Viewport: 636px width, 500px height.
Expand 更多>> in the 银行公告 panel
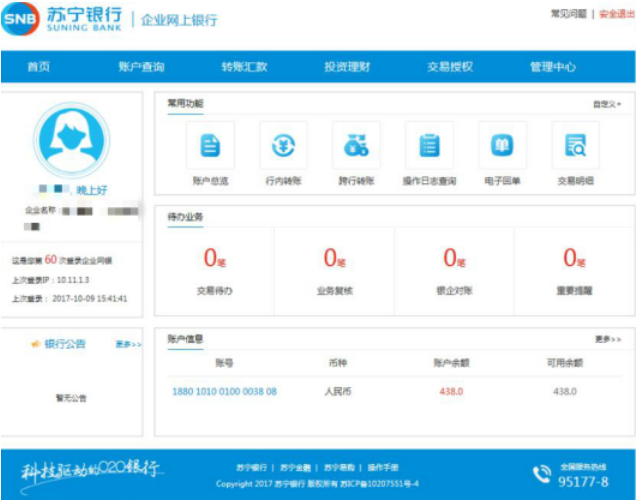[x=128, y=344]
